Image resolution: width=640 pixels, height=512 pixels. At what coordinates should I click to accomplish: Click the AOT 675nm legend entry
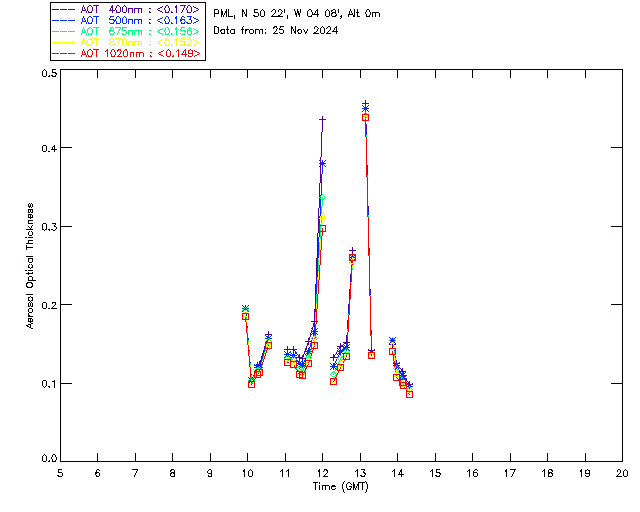[x=126, y=31]
